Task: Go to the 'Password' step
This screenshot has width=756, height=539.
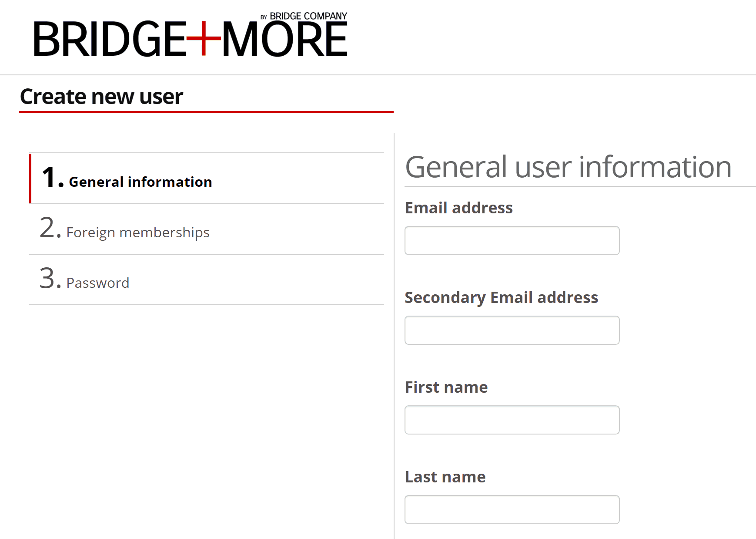Action: (x=97, y=283)
